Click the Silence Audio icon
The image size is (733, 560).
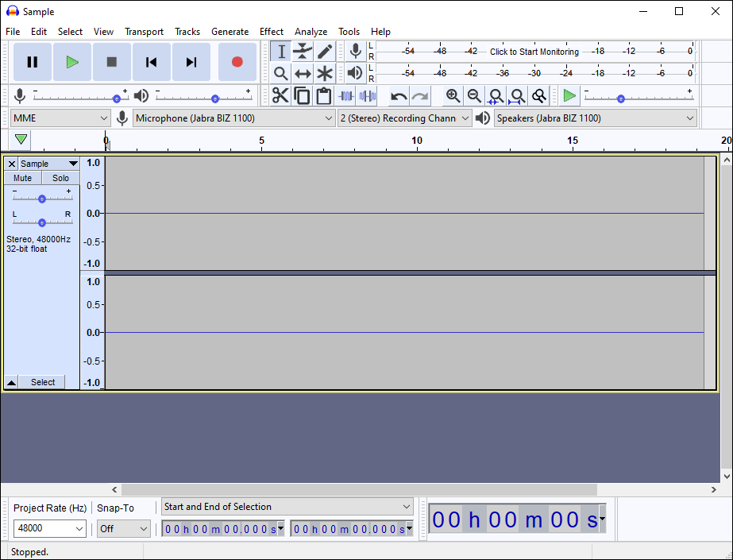367,96
